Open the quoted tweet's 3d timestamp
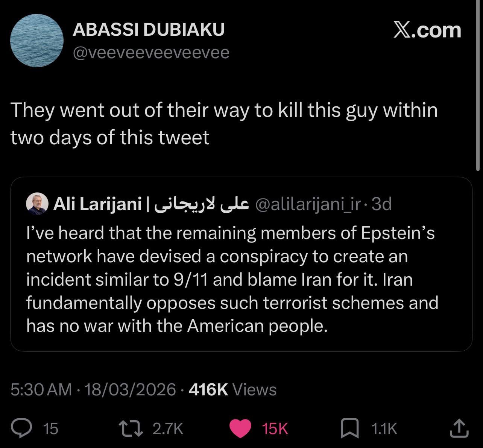Image resolution: width=483 pixels, height=448 pixels. coord(381,204)
